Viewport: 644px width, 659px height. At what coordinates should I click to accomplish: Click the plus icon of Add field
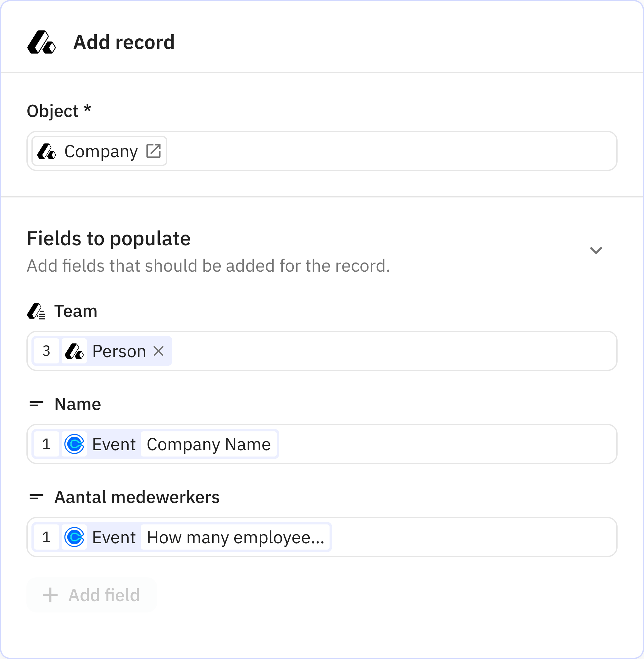pos(50,595)
